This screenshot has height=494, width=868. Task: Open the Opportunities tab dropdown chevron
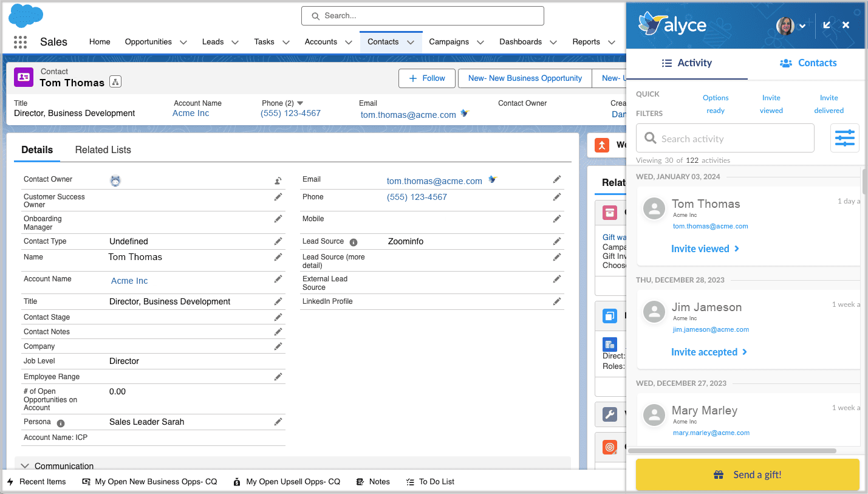pos(183,43)
